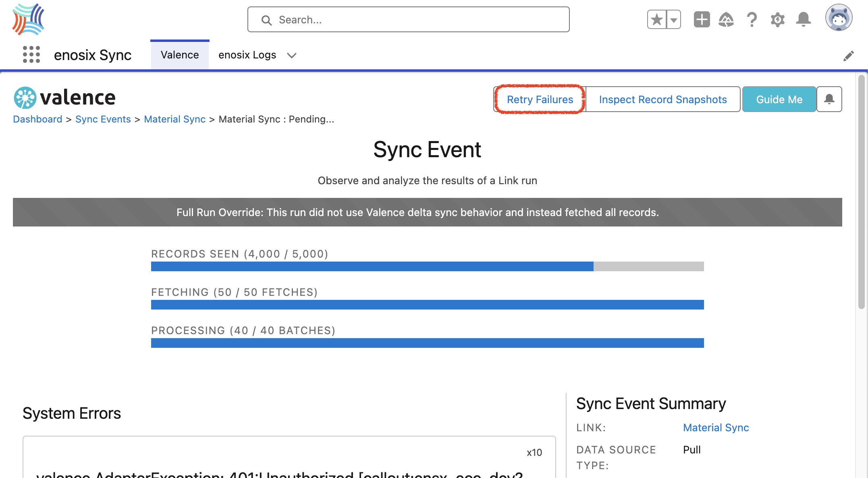This screenshot has width=868, height=478.
Task: Open the help question mark icon
Action: 752,19
